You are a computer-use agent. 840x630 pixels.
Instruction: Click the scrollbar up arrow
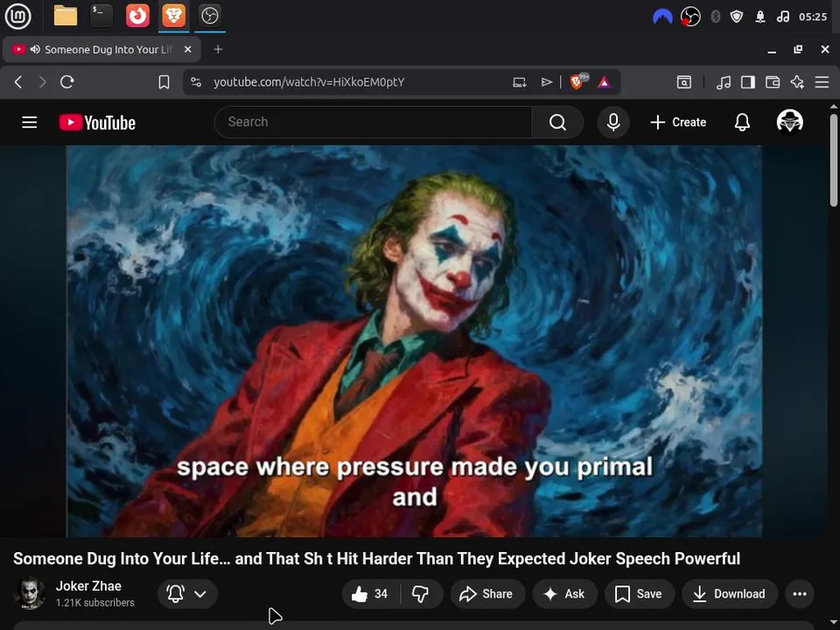pyautogui.click(x=834, y=106)
